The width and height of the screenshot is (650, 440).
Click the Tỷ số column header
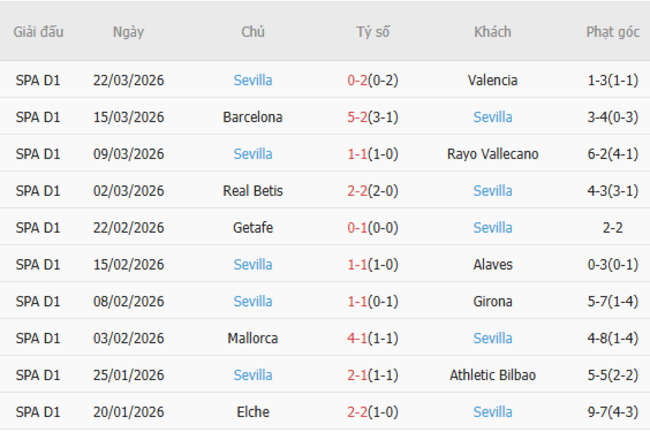373,32
